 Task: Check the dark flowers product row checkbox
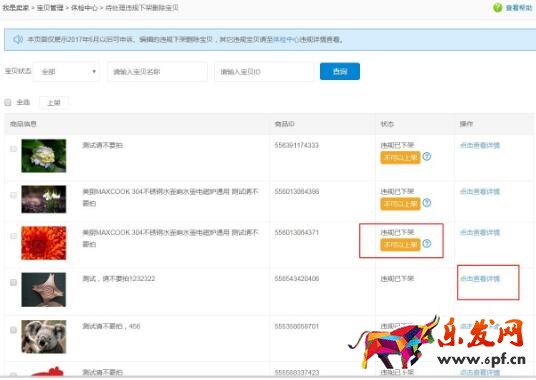pyautogui.click(x=13, y=195)
